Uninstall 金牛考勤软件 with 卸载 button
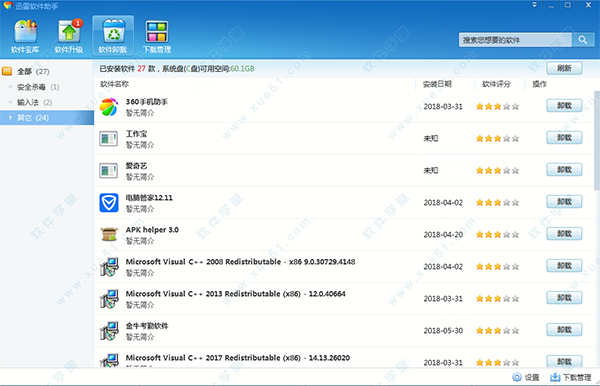 point(564,330)
